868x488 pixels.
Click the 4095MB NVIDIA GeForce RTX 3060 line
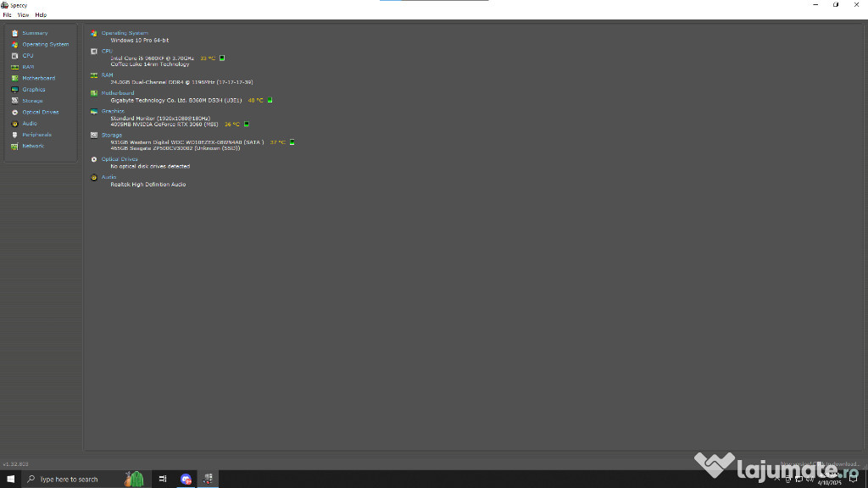pyautogui.click(x=164, y=125)
